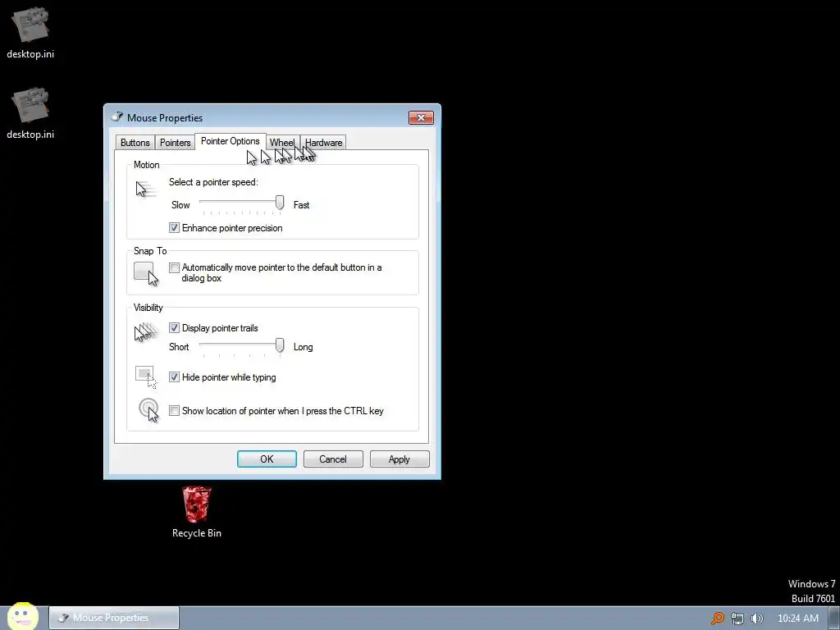Screen dimensions: 840x630
Task: Click the Snap To section icon
Action: (146, 274)
